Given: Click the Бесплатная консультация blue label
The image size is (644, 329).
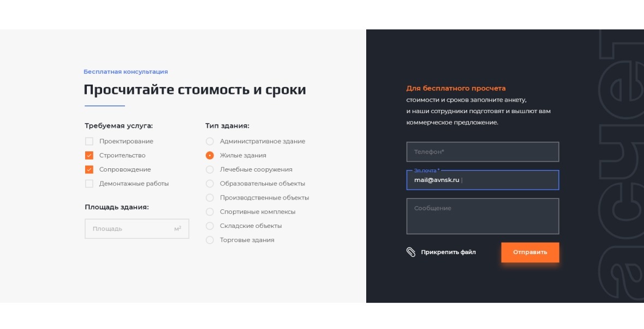Looking at the screenshot, I should pos(126,72).
